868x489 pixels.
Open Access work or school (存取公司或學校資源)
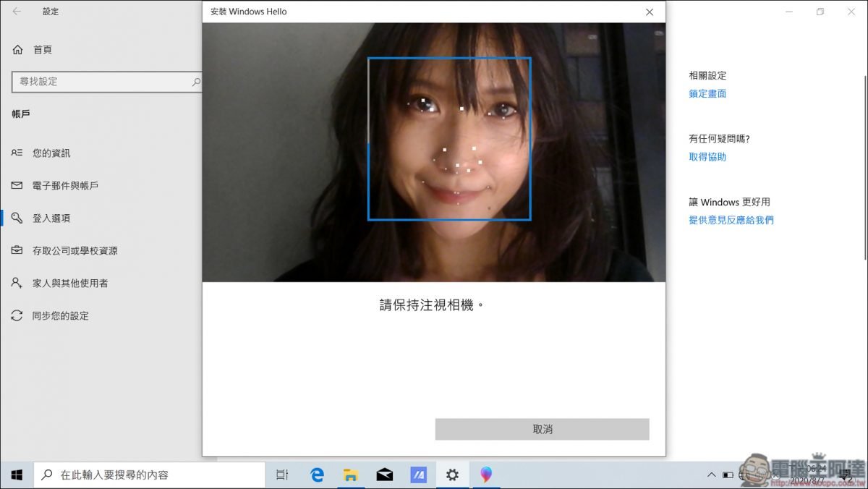point(75,251)
